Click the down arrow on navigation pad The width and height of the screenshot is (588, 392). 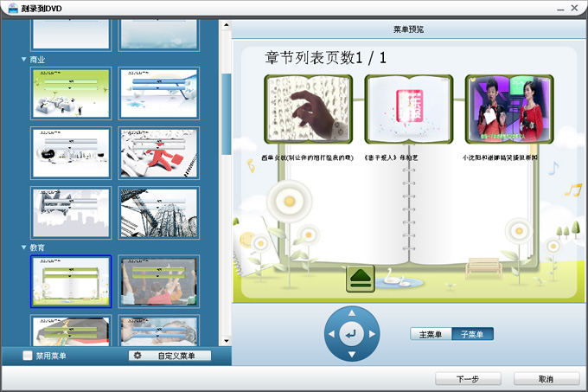tap(351, 355)
